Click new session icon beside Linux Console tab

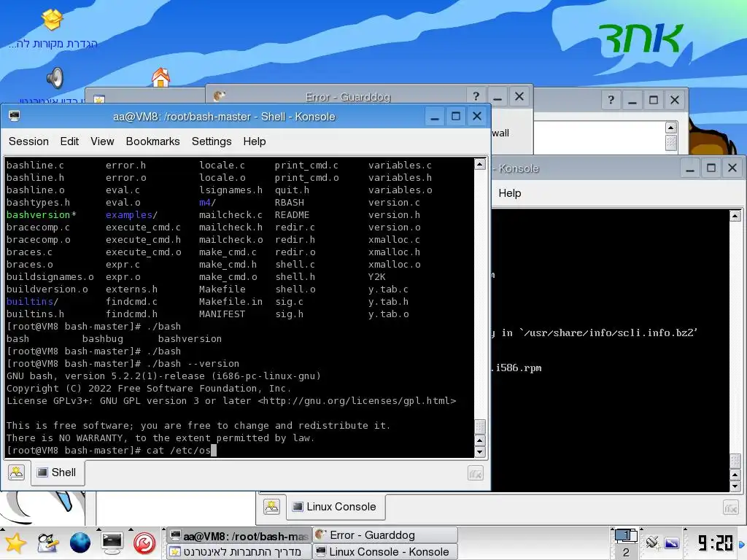(x=271, y=507)
